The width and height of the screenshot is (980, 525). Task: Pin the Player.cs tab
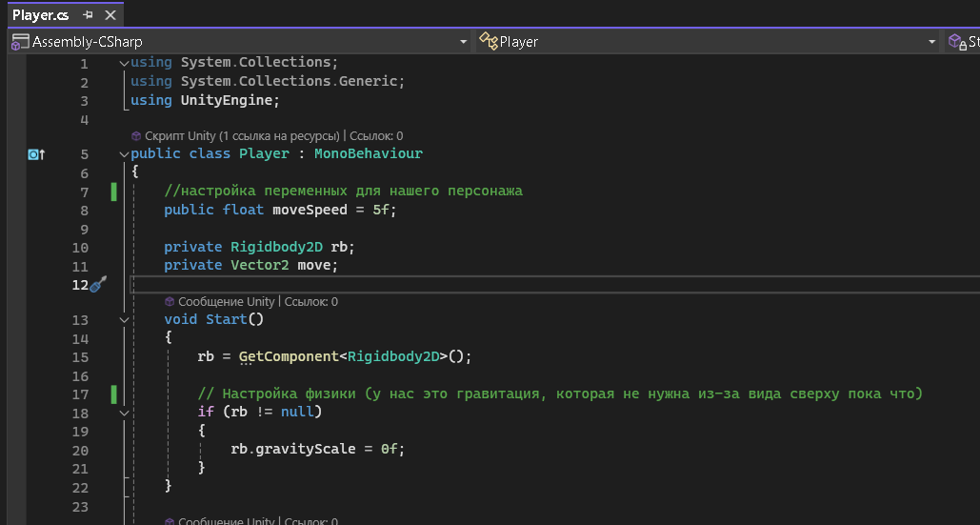(x=89, y=15)
